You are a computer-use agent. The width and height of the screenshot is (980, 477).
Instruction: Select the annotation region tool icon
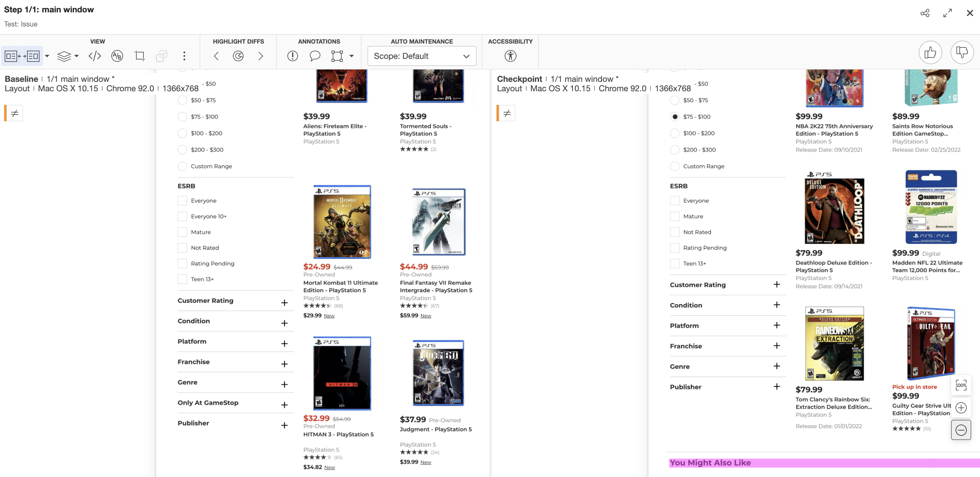click(x=337, y=56)
